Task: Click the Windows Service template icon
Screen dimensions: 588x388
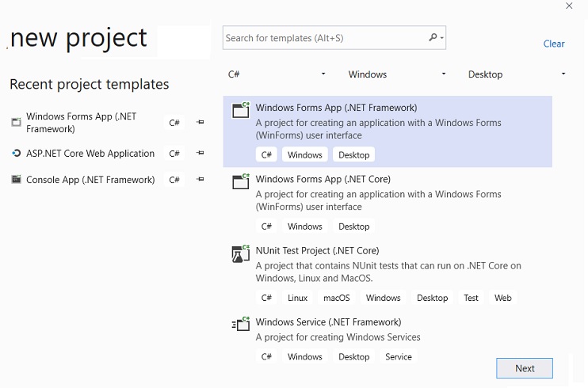Action: tap(241, 324)
